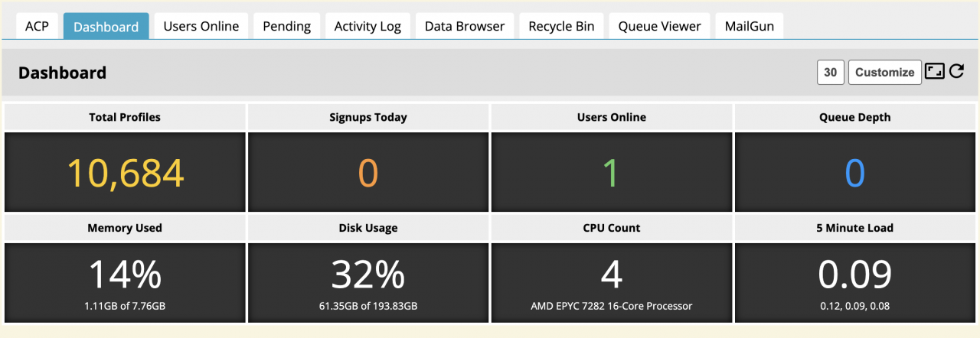Select the Data Browser tab
The width and height of the screenshot is (980, 338).
465,26
